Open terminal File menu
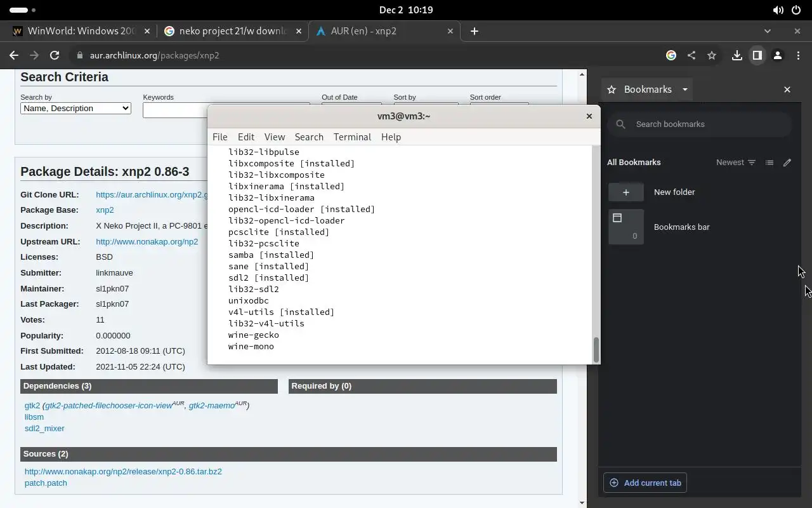812x508 pixels. pos(220,137)
